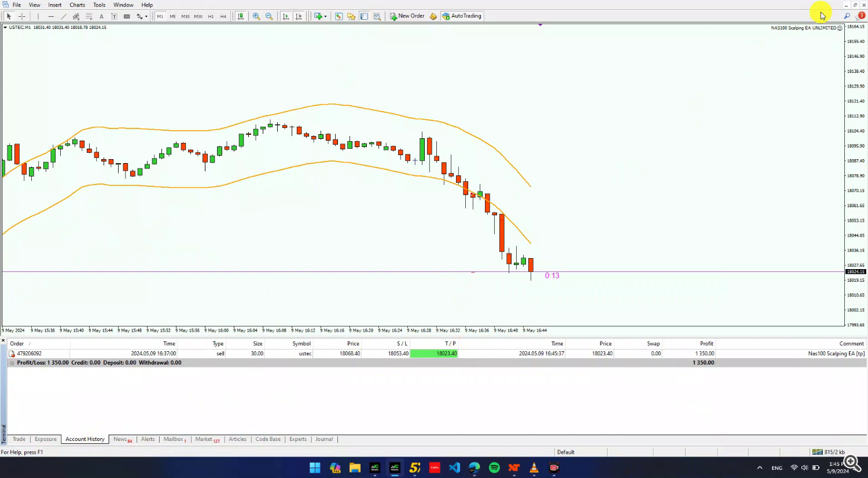This screenshot has width=868, height=478.
Task: Switch chart to H4 timeframe
Action: (x=223, y=16)
